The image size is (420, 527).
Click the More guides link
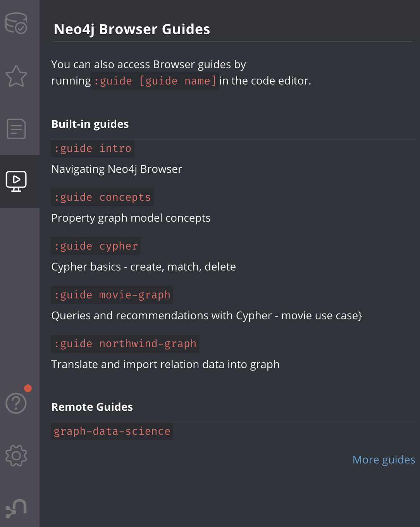pos(384,459)
